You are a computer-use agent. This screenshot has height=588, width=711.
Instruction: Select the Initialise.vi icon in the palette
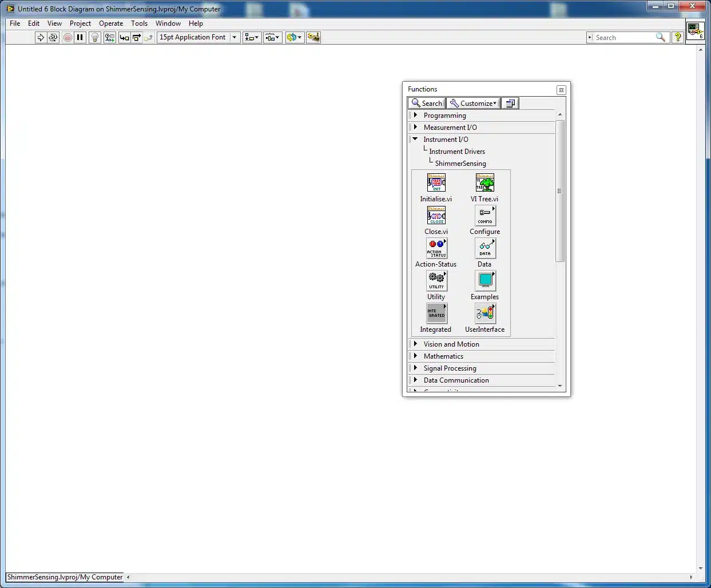click(436, 182)
